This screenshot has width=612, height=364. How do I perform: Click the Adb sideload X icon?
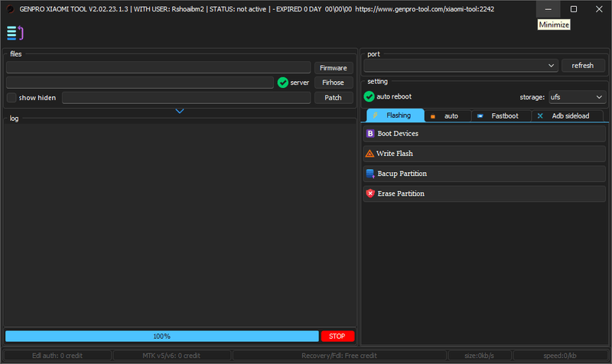click(540, 115)
